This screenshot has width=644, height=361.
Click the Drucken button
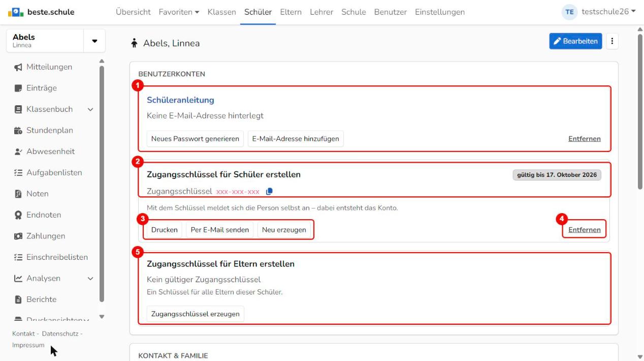pyautogui.click(x=165, y=230)
